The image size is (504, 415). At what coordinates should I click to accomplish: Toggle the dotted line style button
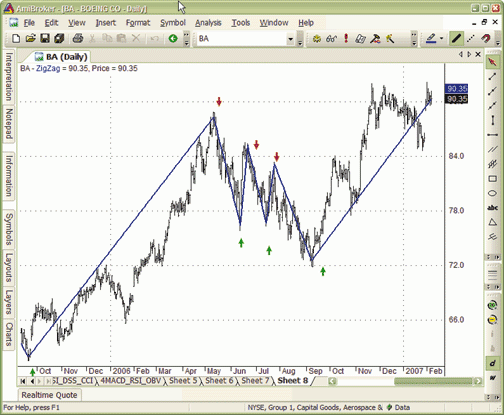(x=471, y=39)
